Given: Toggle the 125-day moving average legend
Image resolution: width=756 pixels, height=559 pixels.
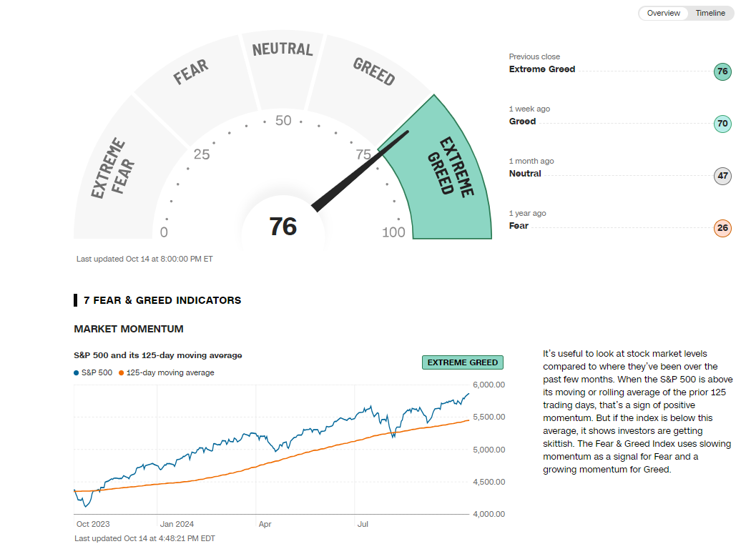Looking at the screenshot, I should click(165, 372).
